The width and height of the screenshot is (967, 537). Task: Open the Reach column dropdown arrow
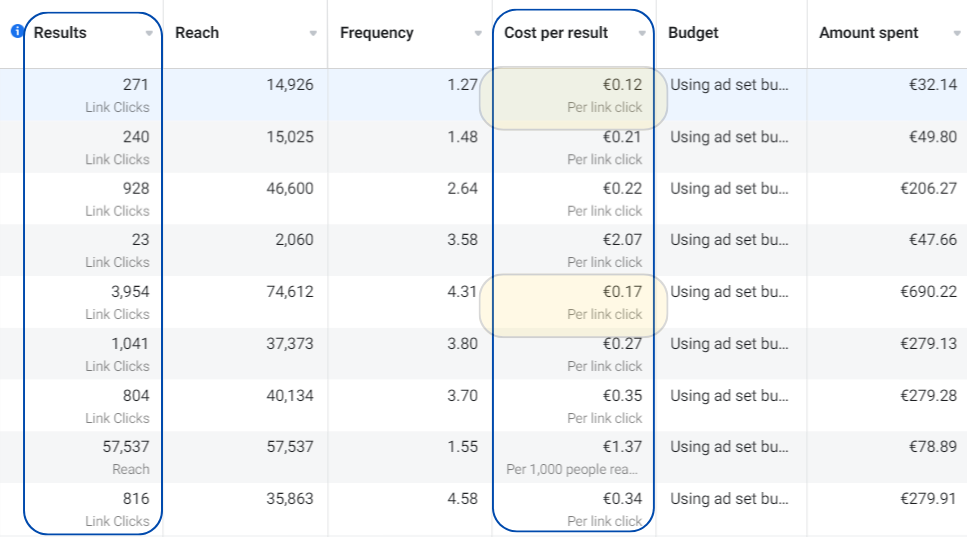[313, 33]
